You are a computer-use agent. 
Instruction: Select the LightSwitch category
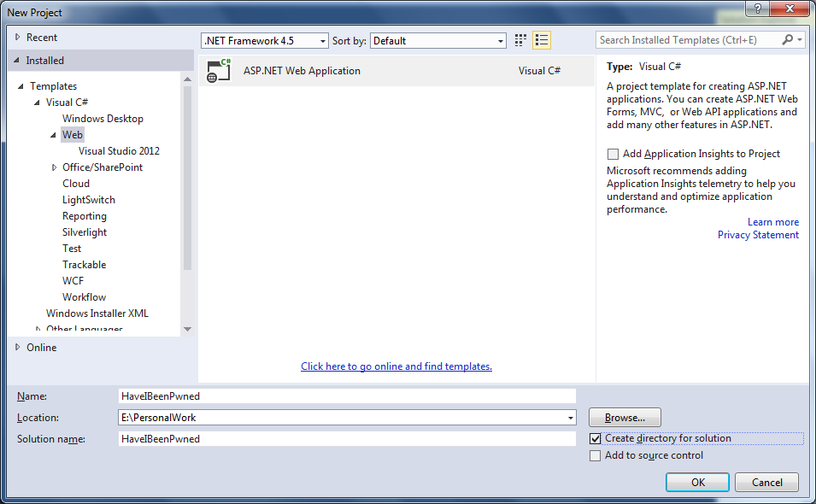[89, 200]
